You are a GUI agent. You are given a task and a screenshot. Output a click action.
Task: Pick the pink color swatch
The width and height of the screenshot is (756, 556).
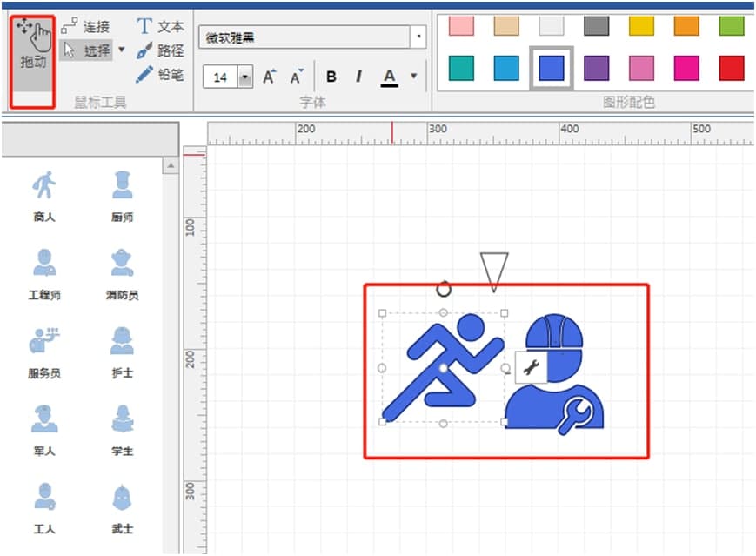(x=461, y=25)
